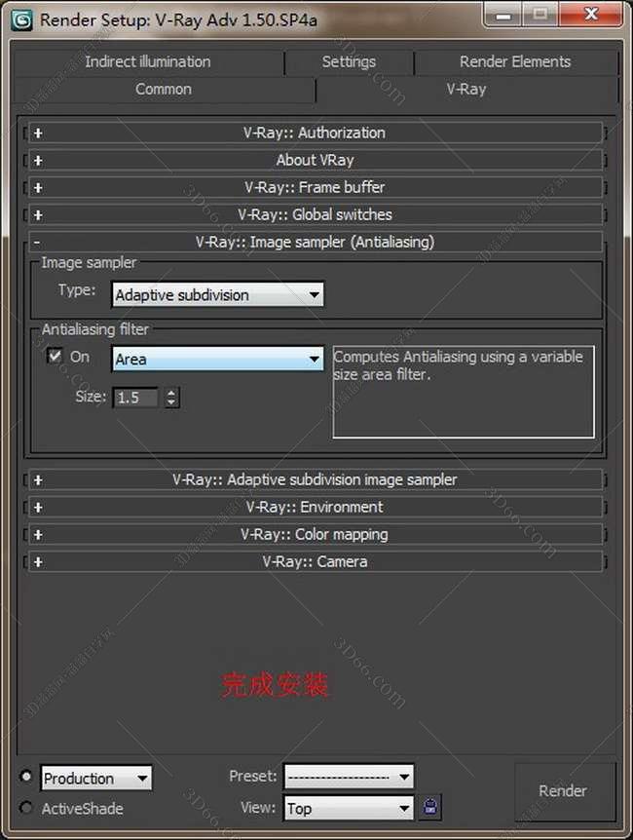Collapse the Image sampler (Antialiasing) rollout
Image resolution: width=633 pixels, height=840 pixels.
pos(315,242)
